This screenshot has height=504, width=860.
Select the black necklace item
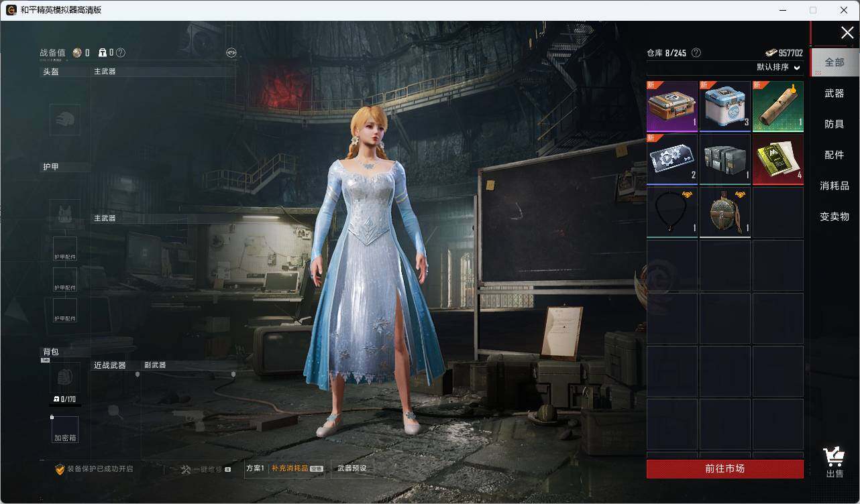(672, 212)
